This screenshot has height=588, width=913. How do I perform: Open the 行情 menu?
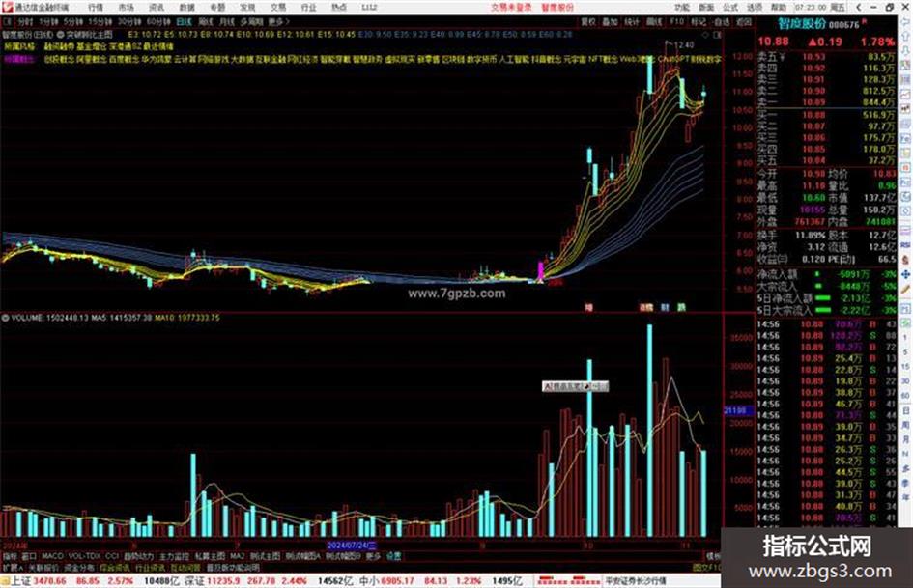pos(96,8)
